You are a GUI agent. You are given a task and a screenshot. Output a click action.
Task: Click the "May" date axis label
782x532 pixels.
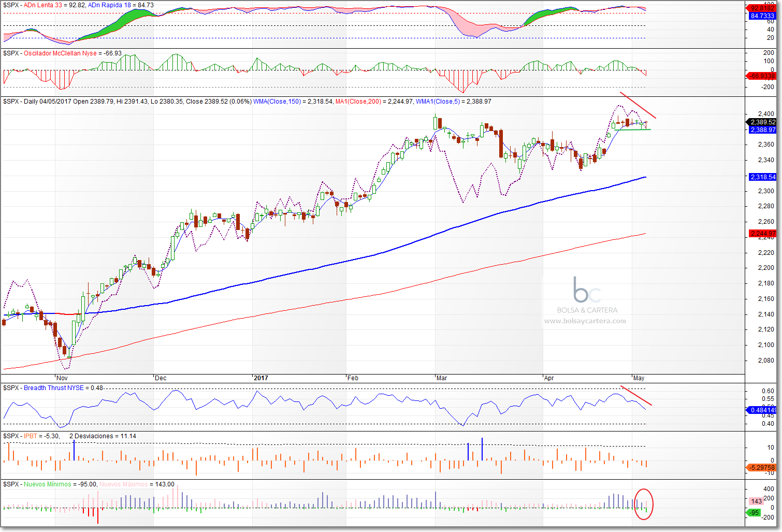pos(639,378)
